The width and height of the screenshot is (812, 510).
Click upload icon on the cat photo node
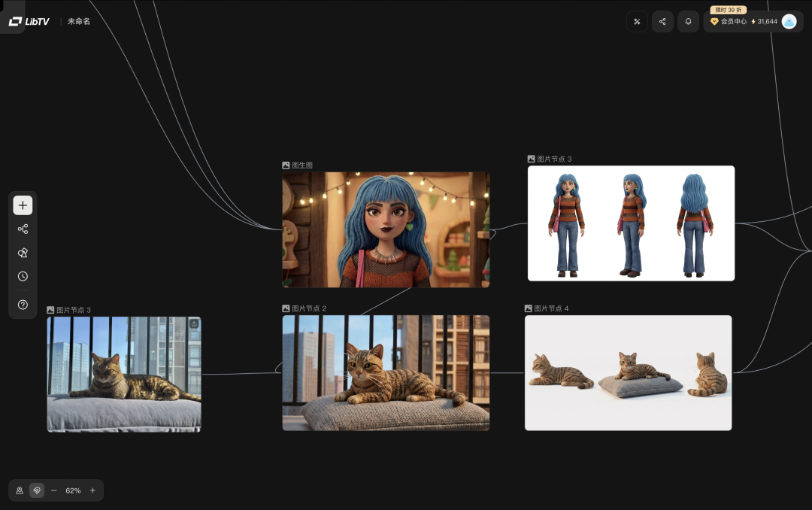[x=193, y=323]
